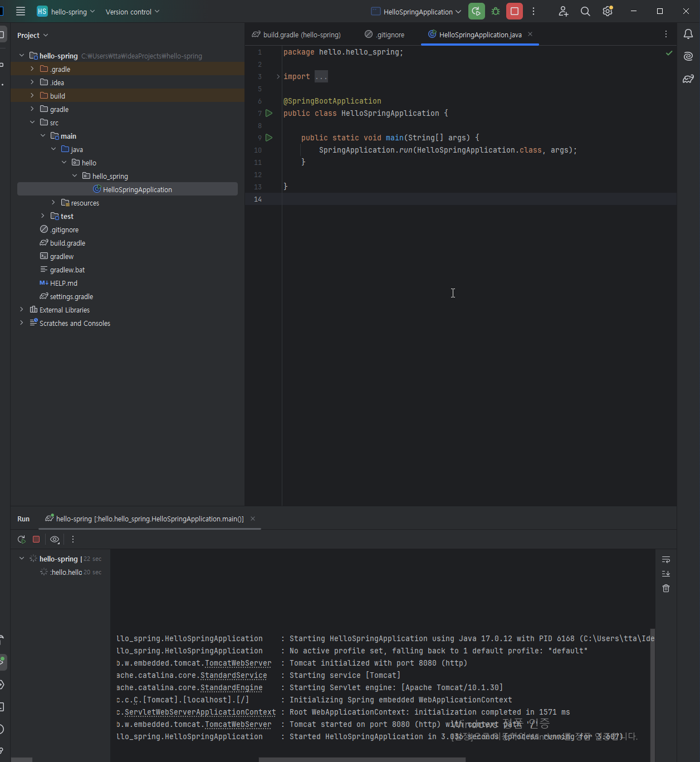This screenshot has height=762, width=700.
Task: Switch to build.gradle (hello-spring) tab
Action: 296,35
